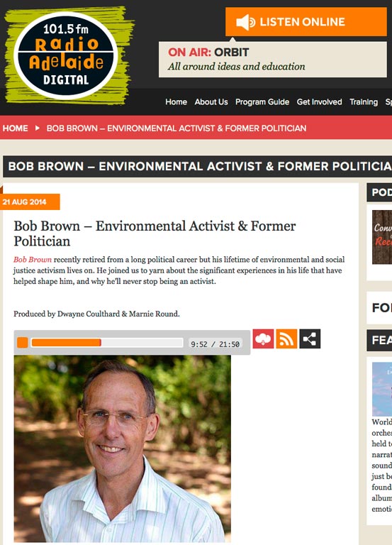Open the Program Guide menu
This screenshot has height=545, width=392.
tap(262, 102)
